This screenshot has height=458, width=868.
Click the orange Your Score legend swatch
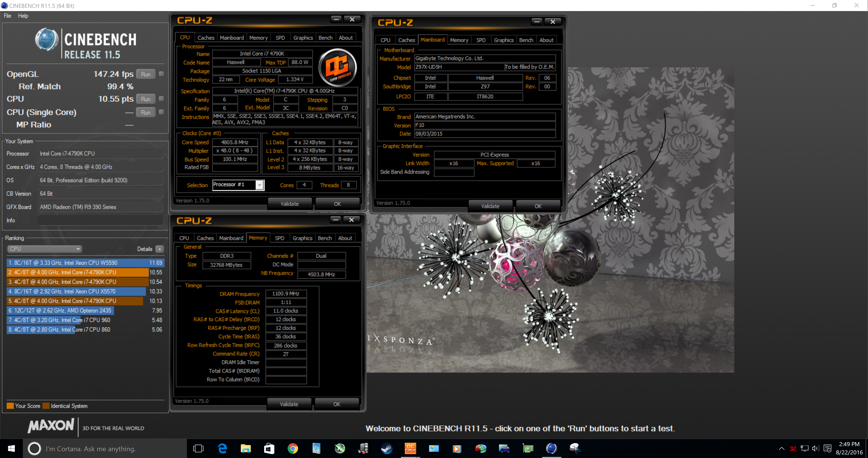pyautogui.click(x=10, y=406)
